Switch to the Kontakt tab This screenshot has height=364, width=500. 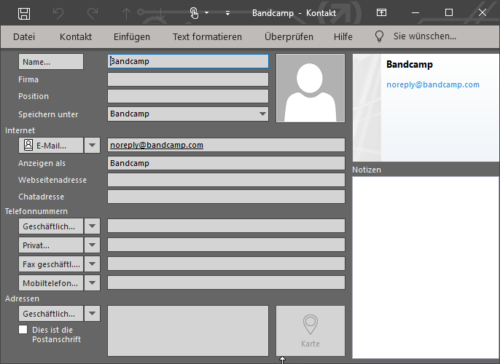pyautogui.click(x=76, y=37)
